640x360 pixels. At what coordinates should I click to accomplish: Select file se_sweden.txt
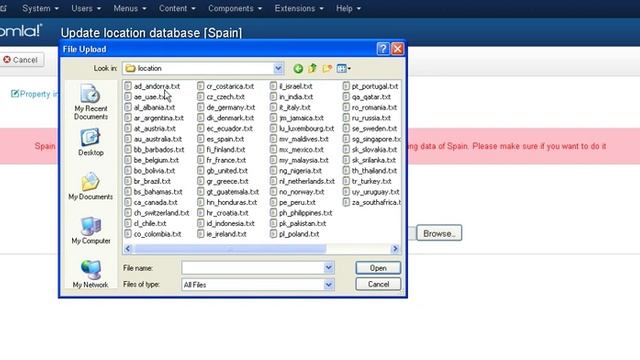tap(370, 129)
